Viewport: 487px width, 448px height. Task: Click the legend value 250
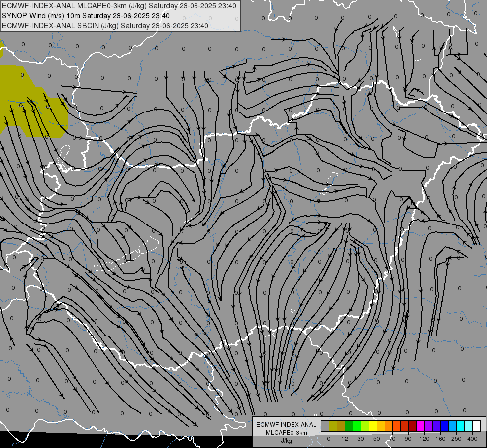click(x=456, y=439)
